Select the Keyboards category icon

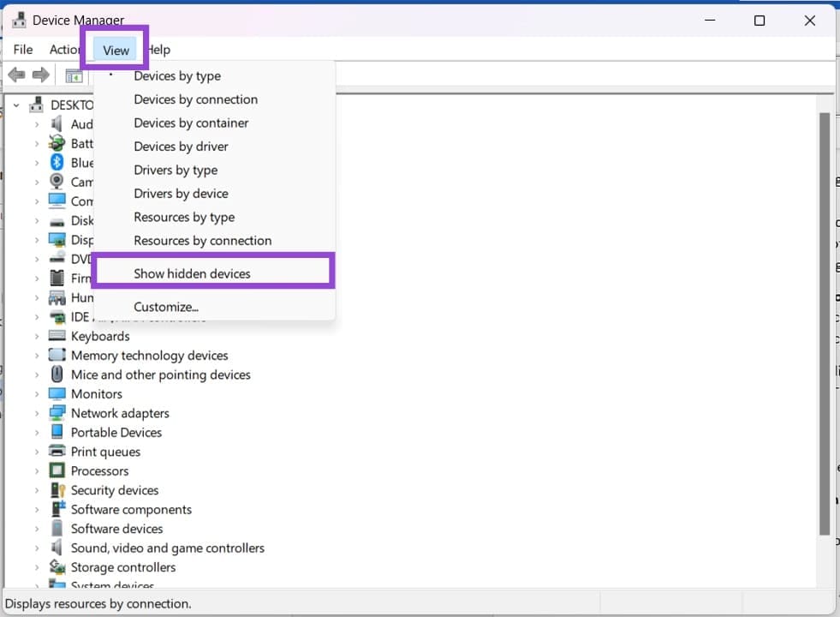(57, 336)
